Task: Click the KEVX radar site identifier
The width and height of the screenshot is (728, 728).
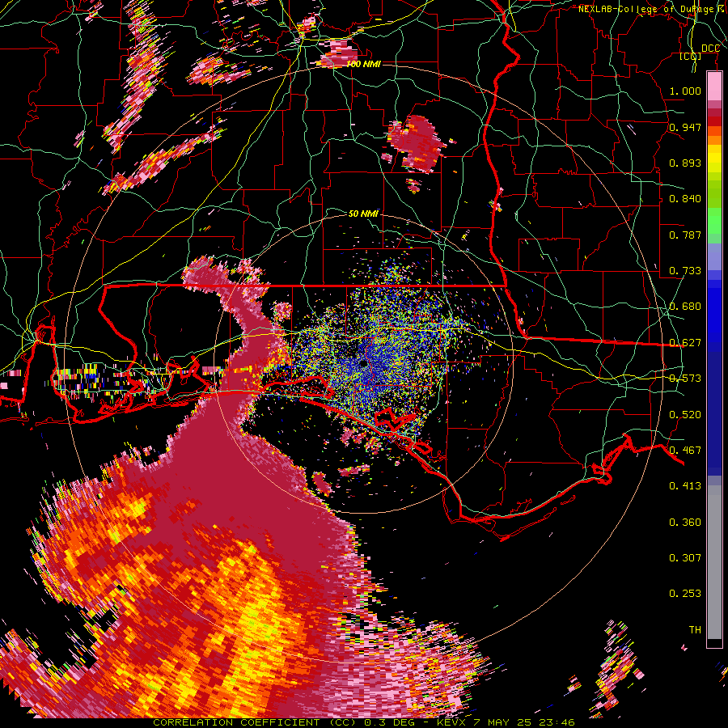Action: [x=452, y=722]
